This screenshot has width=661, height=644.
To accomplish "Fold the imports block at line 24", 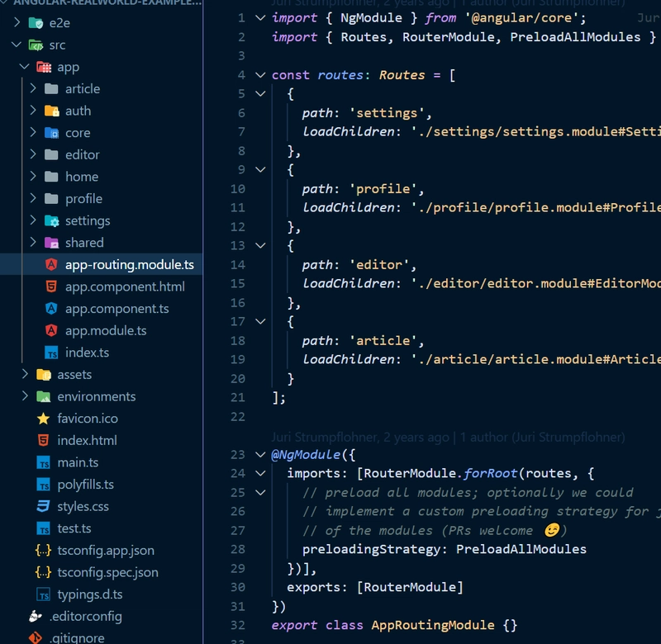I will coord(260,473).
